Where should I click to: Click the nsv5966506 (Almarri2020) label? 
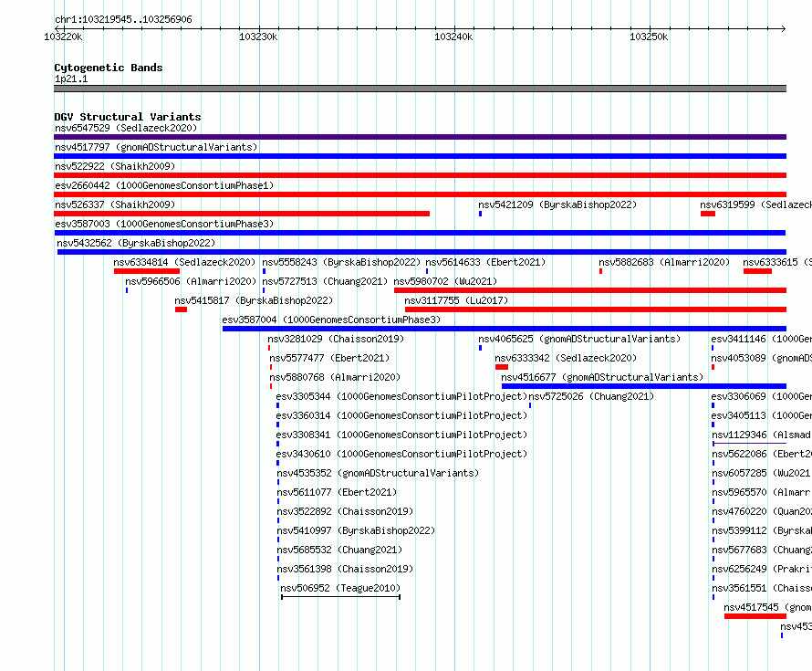[x=191, y=281]
